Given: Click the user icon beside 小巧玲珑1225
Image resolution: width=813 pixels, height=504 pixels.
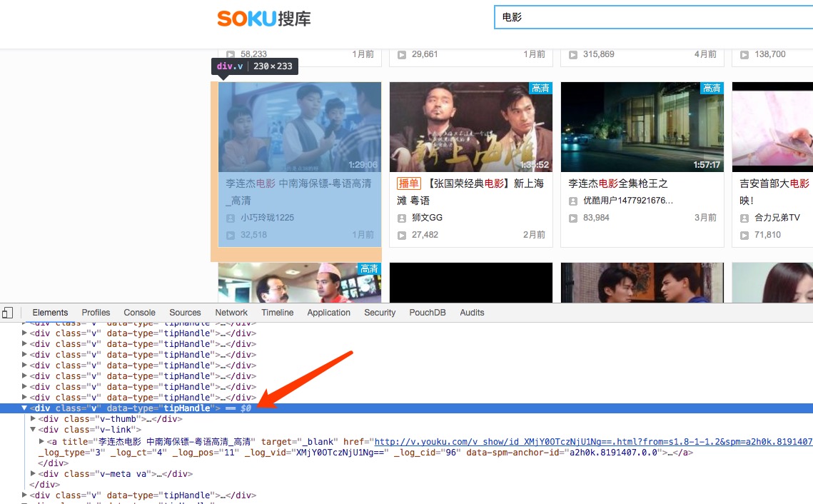Looking at the screenshot, I should (x=231, y=218).
